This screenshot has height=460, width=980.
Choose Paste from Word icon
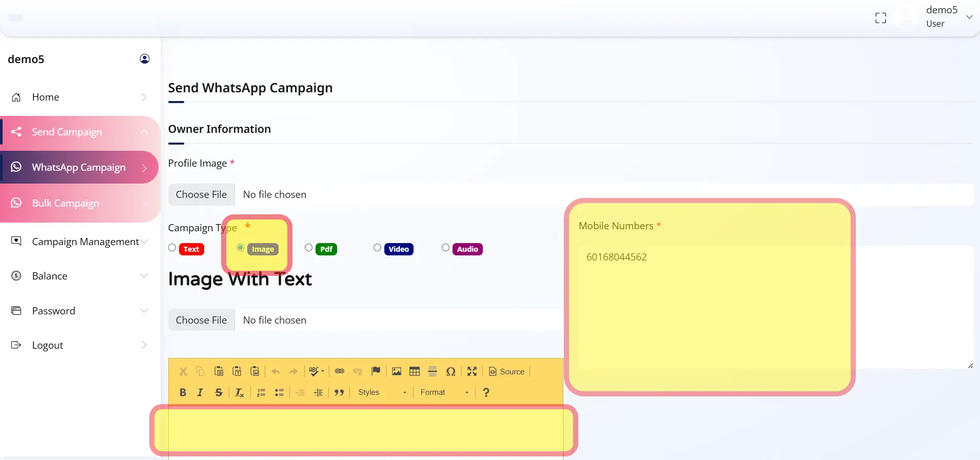point(254,371)
